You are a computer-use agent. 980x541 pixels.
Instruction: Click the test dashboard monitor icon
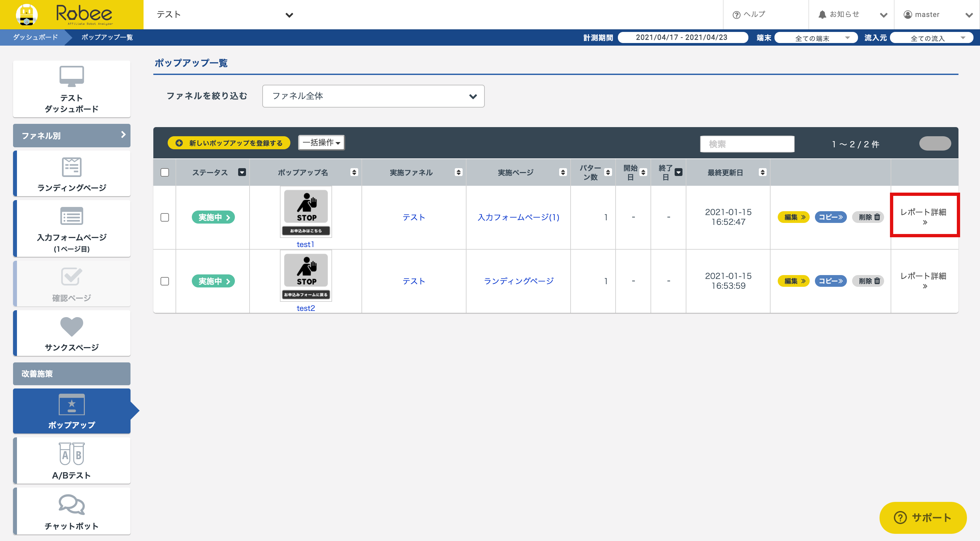click(71, 76)
